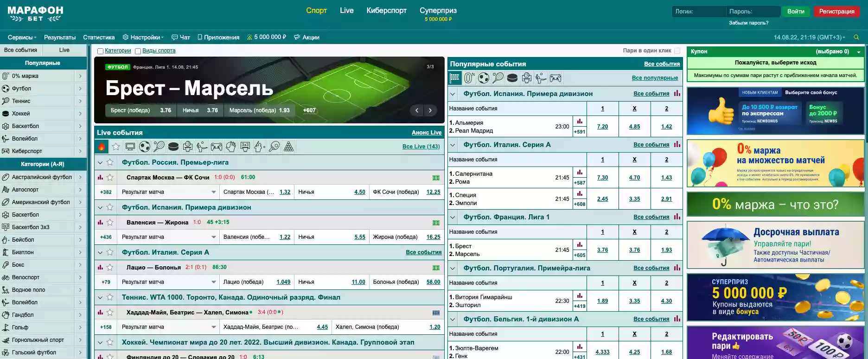Open Результат матча dropdown for Лацио match
Viewport: 868px width, 359px height.
point(168,282)
